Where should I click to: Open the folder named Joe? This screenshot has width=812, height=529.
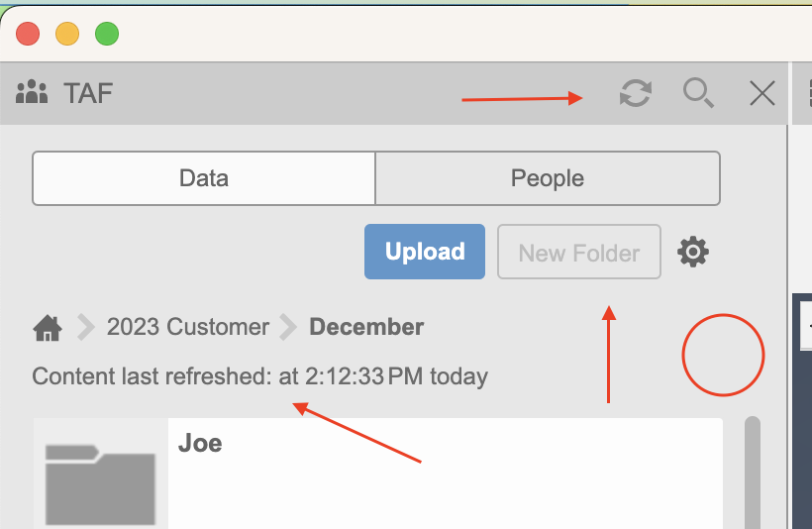click(x=200, y=443)
